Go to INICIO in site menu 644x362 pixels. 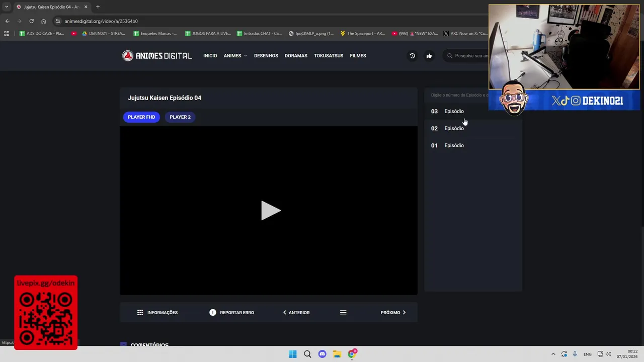210,56
